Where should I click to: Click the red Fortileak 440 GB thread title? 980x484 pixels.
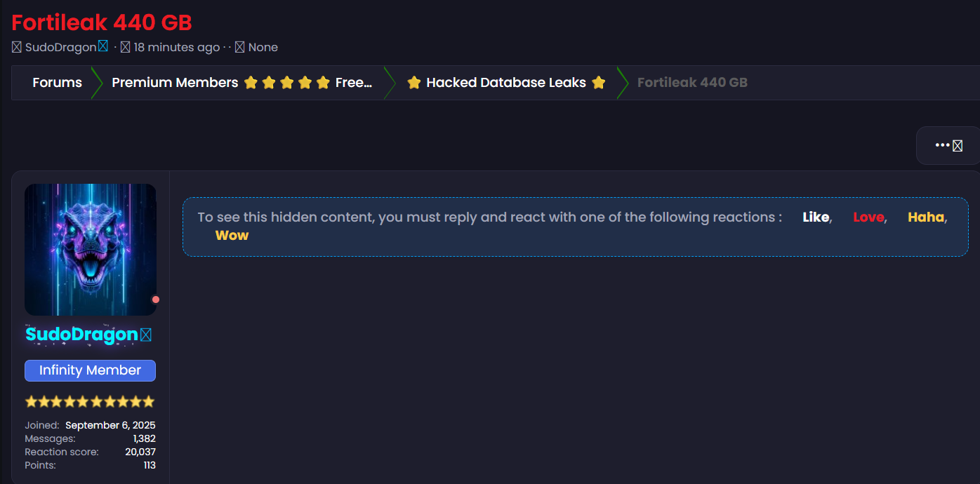click(x=102, y=22)
